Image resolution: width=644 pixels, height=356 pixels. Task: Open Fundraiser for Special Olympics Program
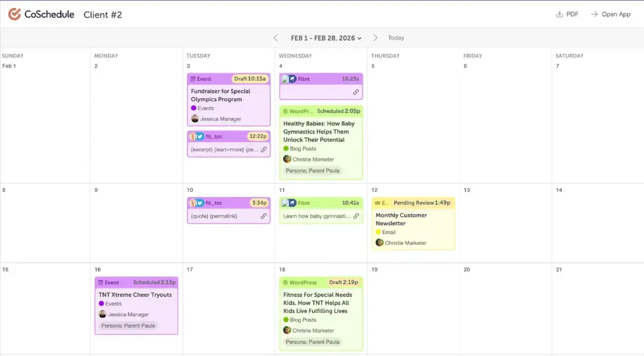point(220,95)
